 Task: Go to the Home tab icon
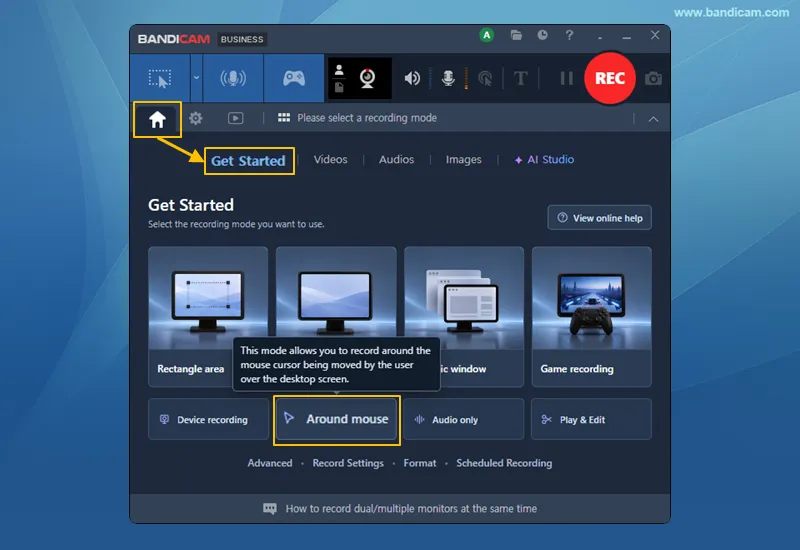[157, 119]
